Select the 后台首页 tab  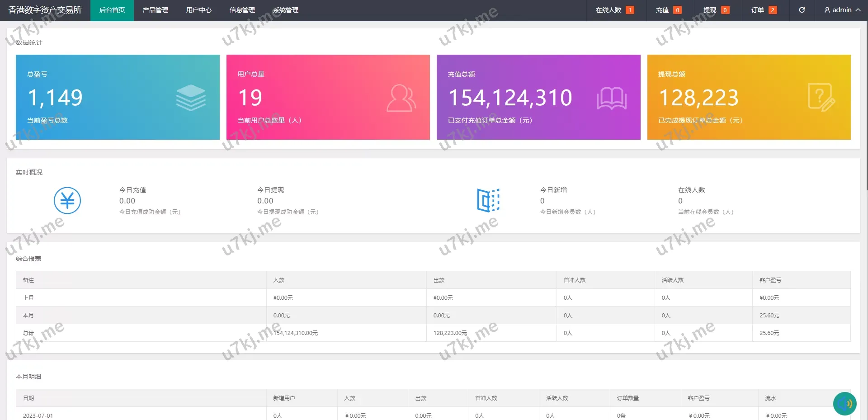point(112,10)
